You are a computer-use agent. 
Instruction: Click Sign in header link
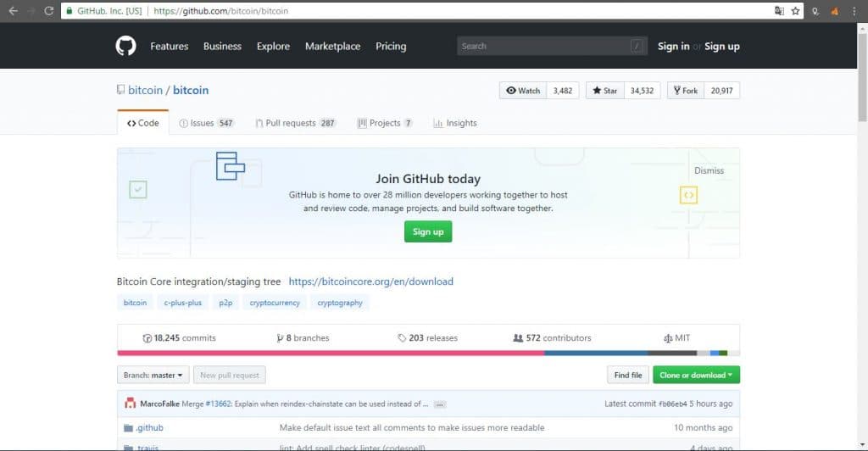pos(673,47)
